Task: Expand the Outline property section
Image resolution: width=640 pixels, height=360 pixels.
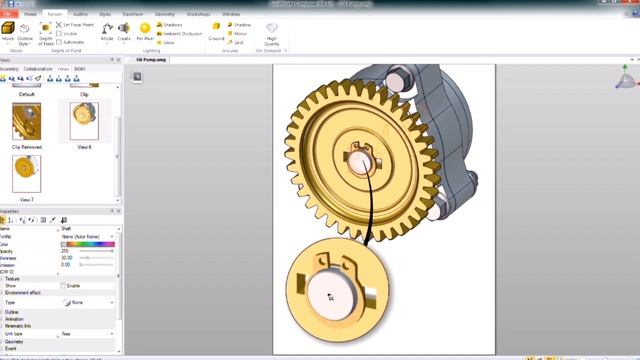Action: click(2, 312)
